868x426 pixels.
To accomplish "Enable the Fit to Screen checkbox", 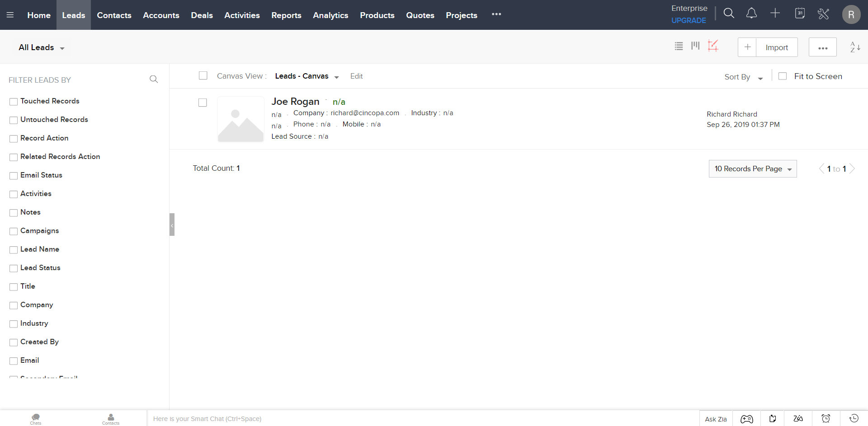I will (783, 76).
